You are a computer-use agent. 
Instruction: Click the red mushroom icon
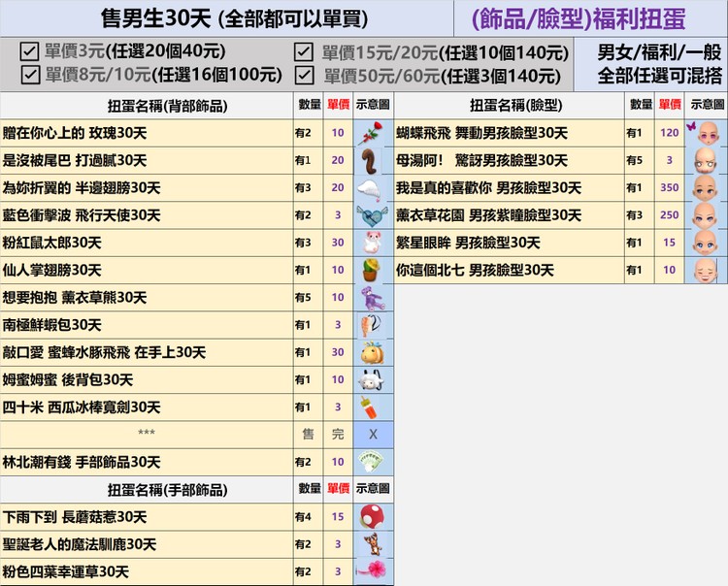pos(373,516)
